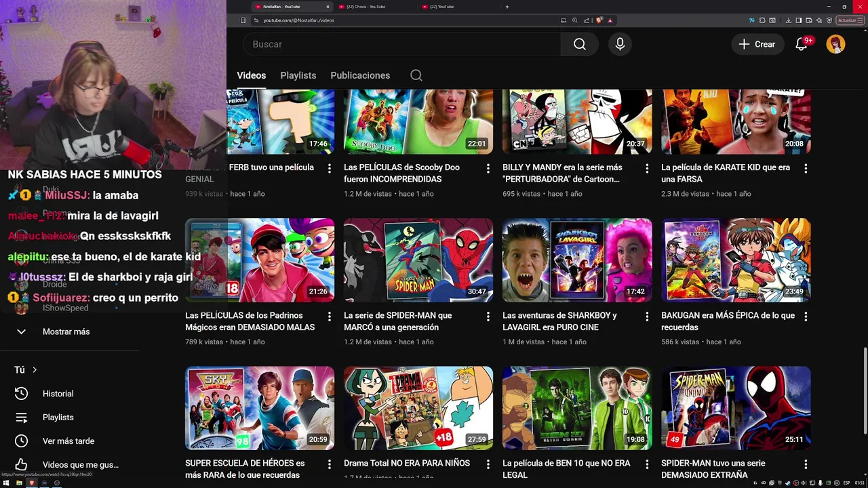This screenshot has width=868, height=488.
Task: Open the browser downloads icon
Action: 789,20
